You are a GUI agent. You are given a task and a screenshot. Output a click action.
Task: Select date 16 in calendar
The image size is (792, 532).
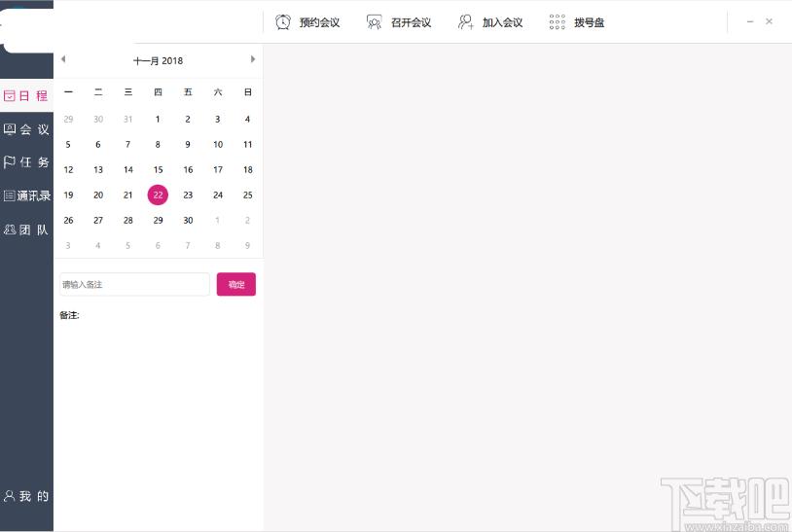coord(188,169)
